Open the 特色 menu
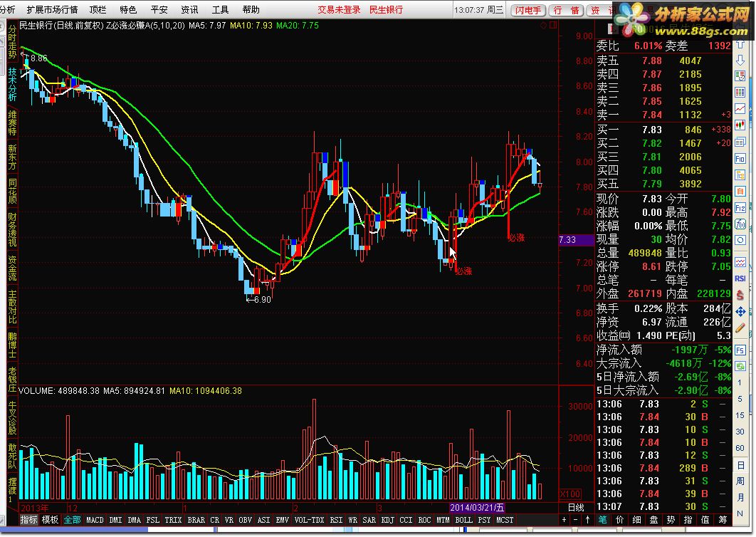The height and width of the screenshot is (537, 756). tap(128, 10)
